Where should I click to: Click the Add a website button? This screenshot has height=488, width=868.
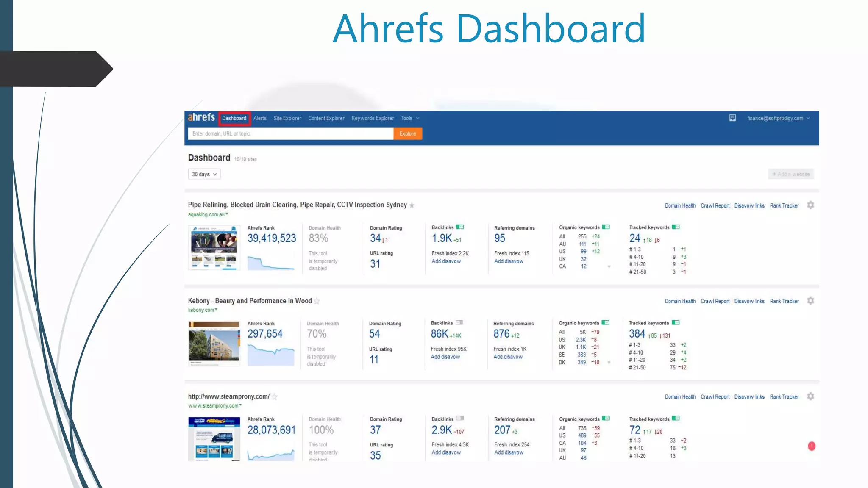[791, 174]
